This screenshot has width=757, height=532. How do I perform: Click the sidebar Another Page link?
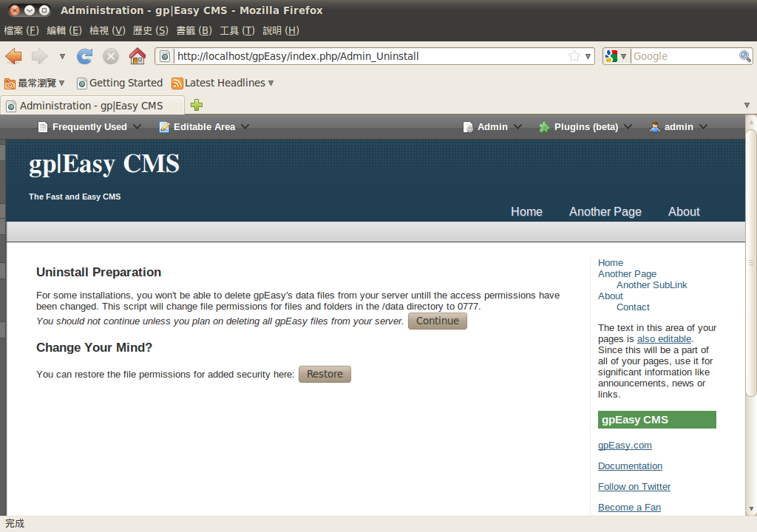click(x=627, y=273)
